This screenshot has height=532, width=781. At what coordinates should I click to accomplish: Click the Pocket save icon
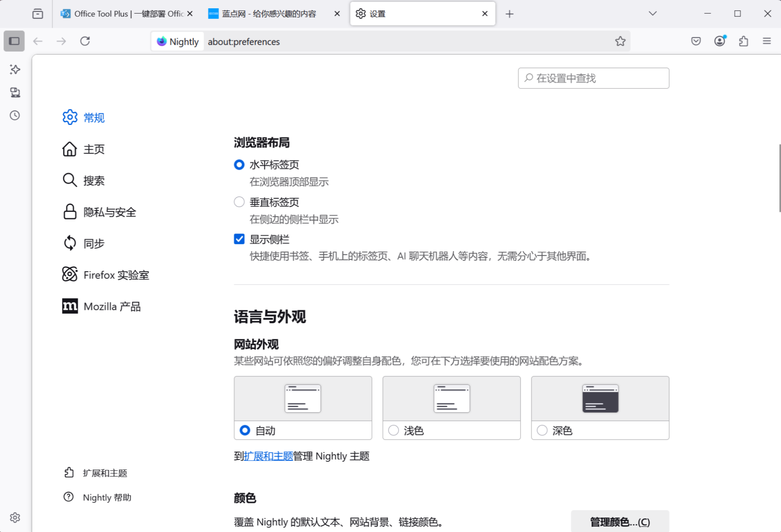[696, 41]
